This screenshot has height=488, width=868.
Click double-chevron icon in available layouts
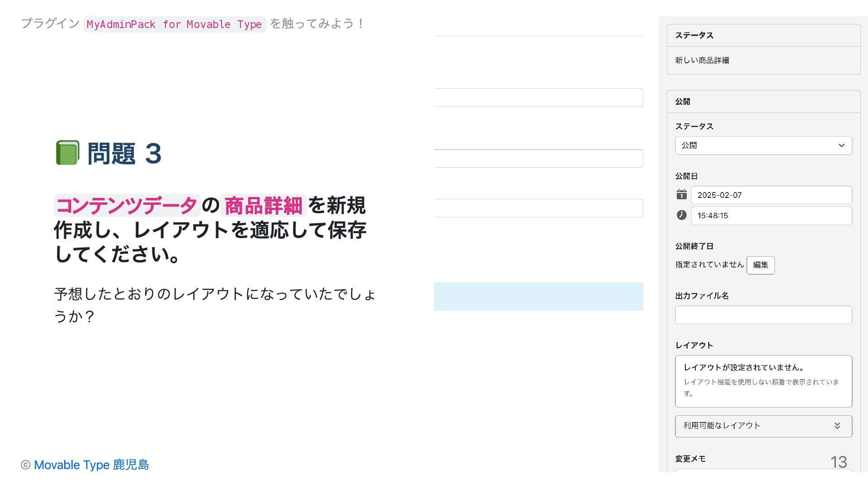pyautogui.click(x=837, y=426)
